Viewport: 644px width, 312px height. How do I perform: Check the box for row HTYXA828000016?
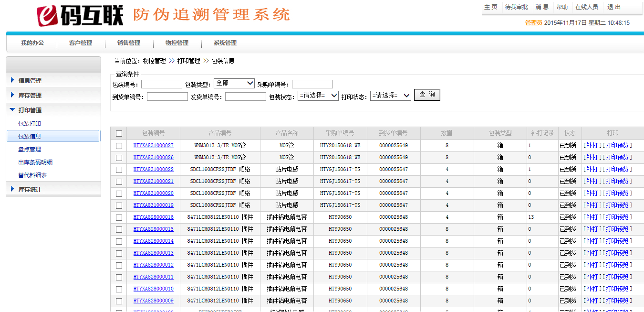(x=119, y=217)
